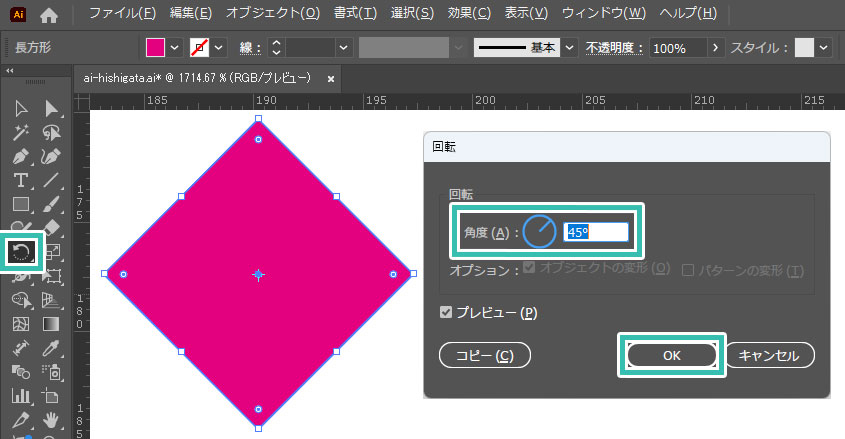Select the Hand tool
Viewport: 845px width, 439px height.
click(51, 420)
